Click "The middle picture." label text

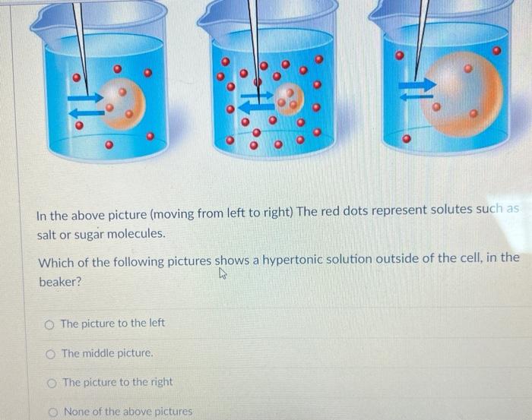[x=108, y=353]
